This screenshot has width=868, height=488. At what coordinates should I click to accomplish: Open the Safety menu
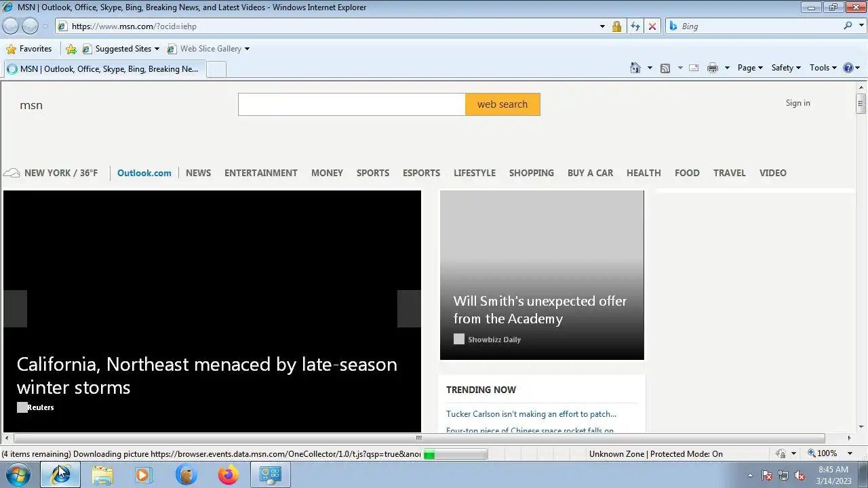(786, 68)
